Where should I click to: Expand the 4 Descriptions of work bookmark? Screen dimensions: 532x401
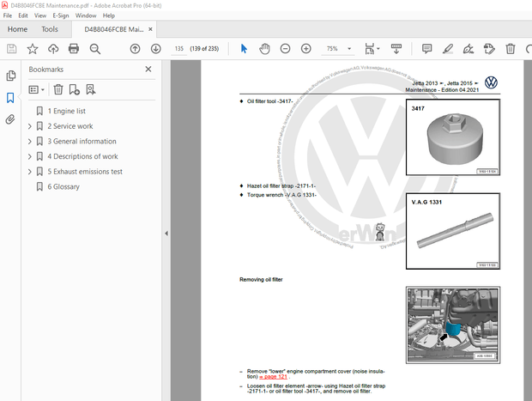[x=29, y=156]
